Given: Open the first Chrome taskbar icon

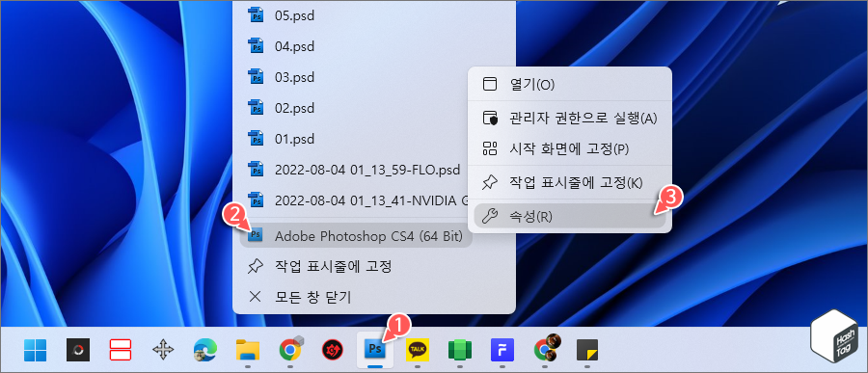Looking at the screenshot, I should (x=290, y=349).
